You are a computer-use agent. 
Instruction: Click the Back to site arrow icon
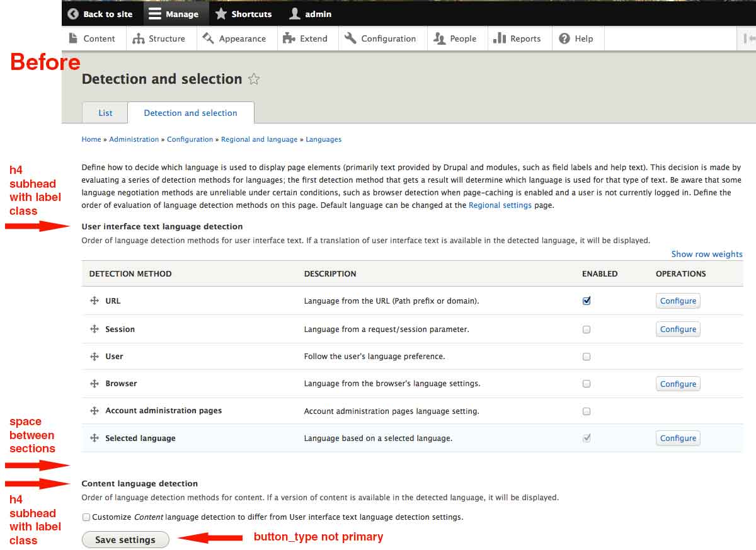click(73, 14)
